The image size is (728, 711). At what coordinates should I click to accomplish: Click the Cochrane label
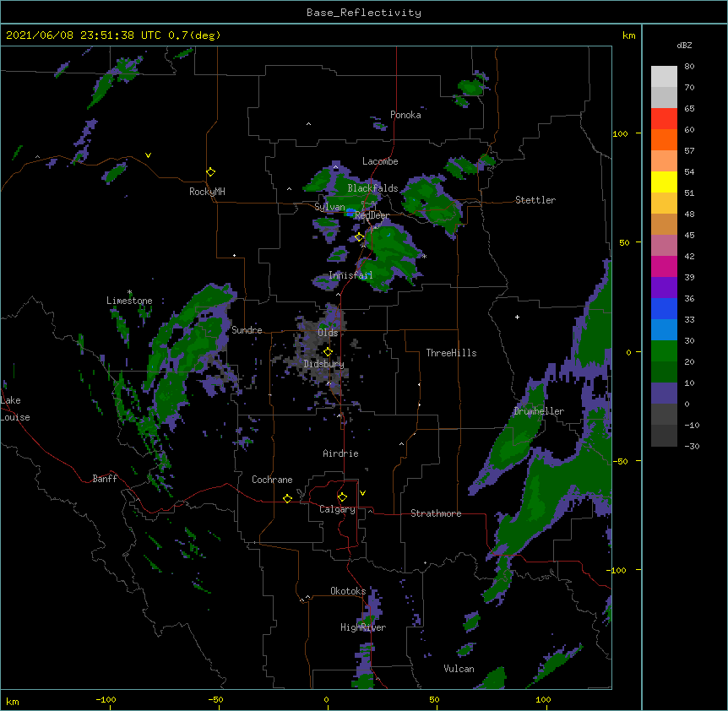272,480
